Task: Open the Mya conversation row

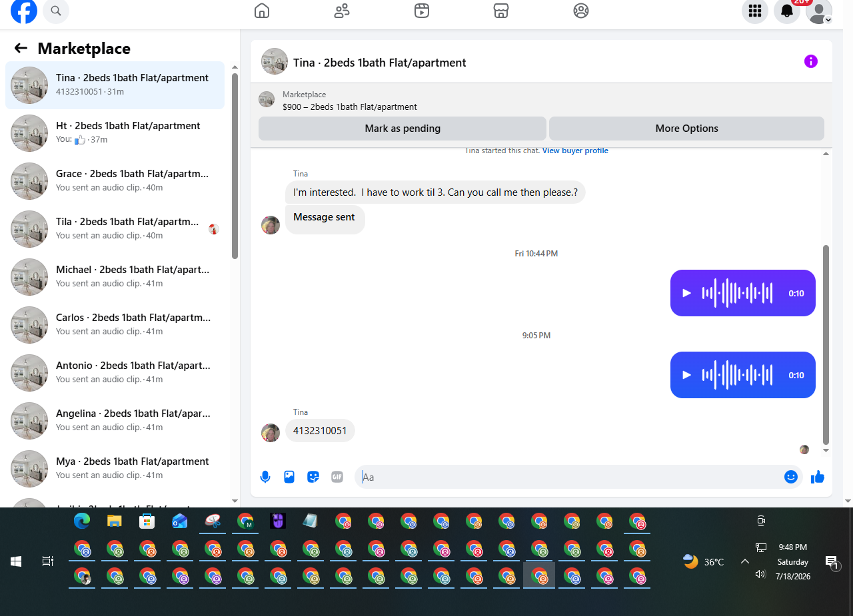Action: [115, 469]
